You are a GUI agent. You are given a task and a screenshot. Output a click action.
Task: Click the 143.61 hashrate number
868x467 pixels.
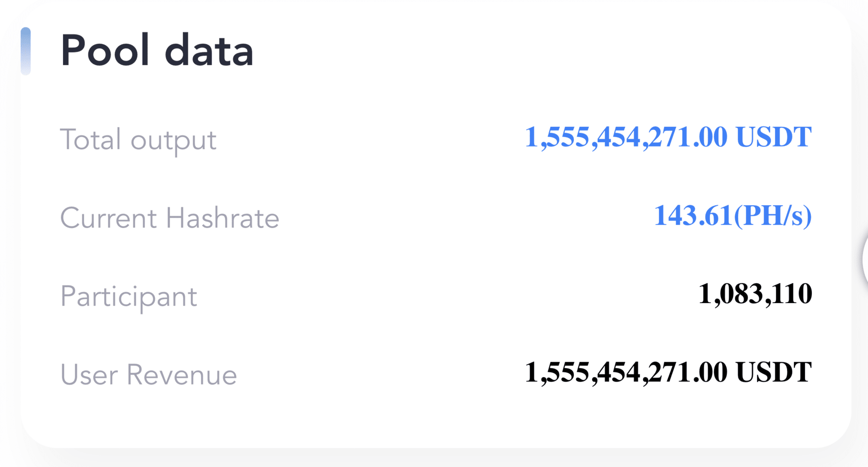[693, 216]
